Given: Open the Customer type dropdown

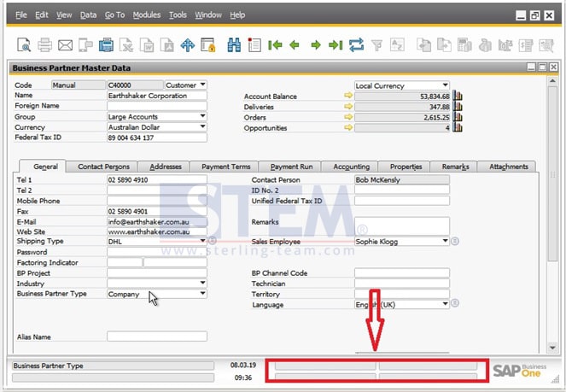Looking at the screenshot, I should (203, 85).
